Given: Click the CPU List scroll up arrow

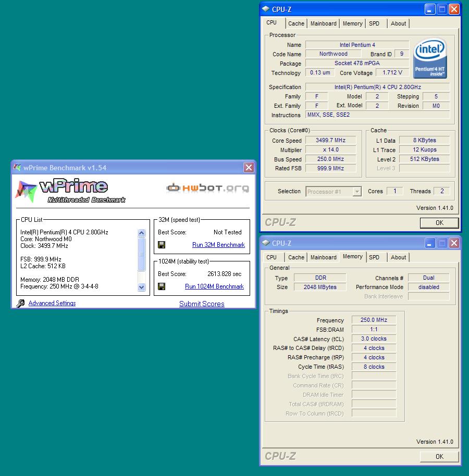Looking at the screenshot, I should 142,233.
